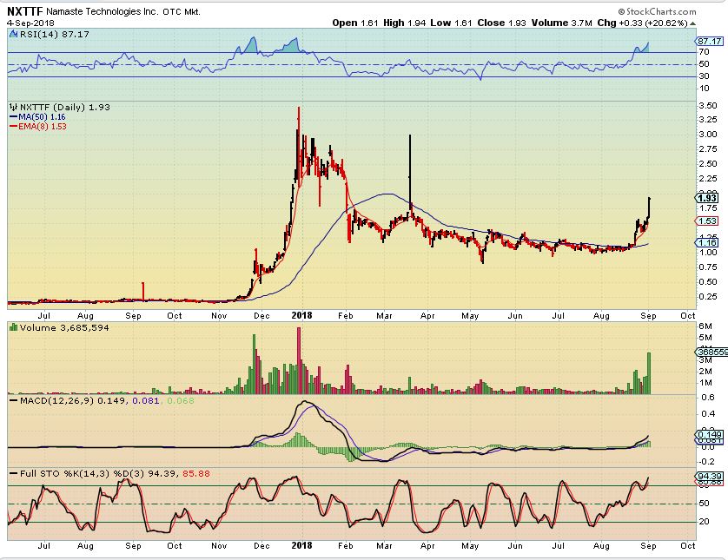Click the black line marker before MACD(12,26,9)
The image size is (728, 560).
tap(13, 400)
